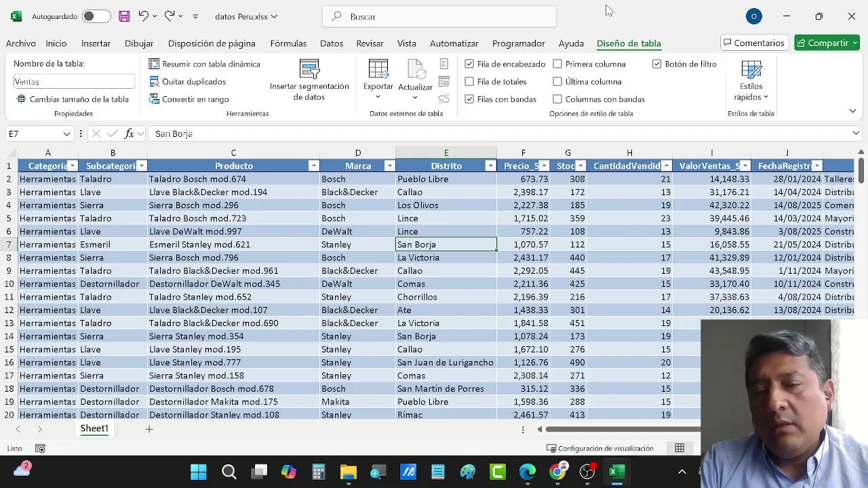Collapse the ribbon with chevron
This screenshot has width=868, height=488.
tap(852, 110)
